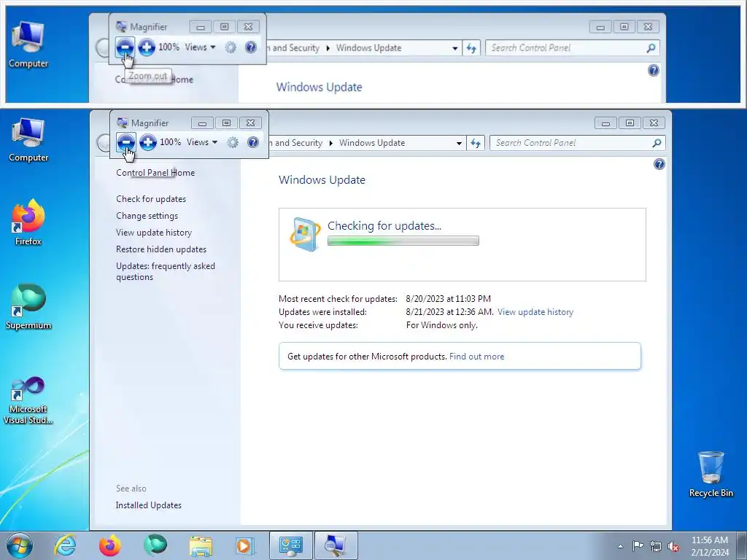Click Find out more link
The height and width of the screenshot is (560, 747).
click(476, 356)
